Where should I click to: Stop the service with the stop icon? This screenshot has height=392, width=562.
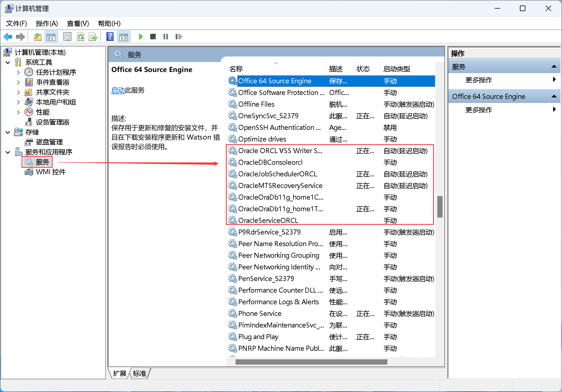(153, 37)
